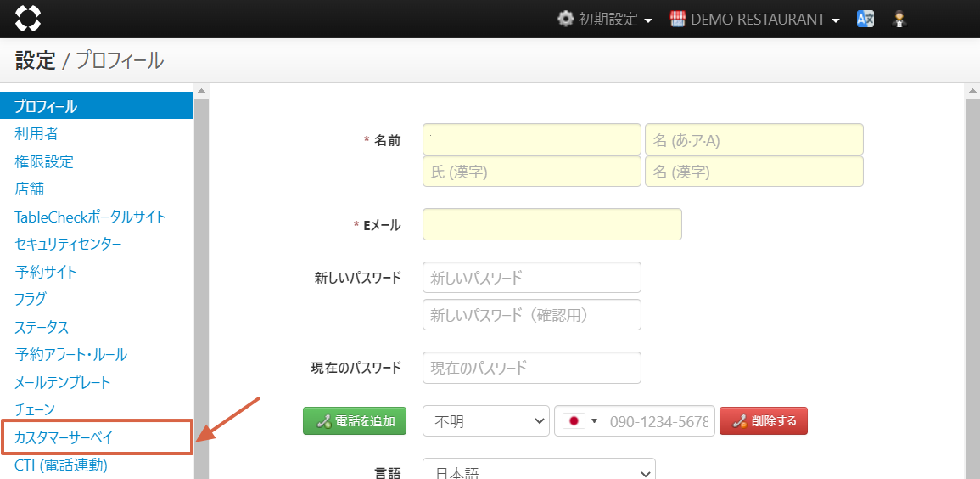This screenshot has width=980, height=479.
Task: Click the 新しいパスワード（確認用） field
Action: click(x=532, y=314)
